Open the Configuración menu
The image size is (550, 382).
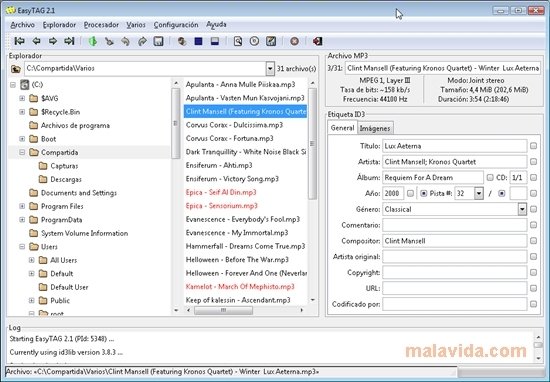[x=176, y=25]
